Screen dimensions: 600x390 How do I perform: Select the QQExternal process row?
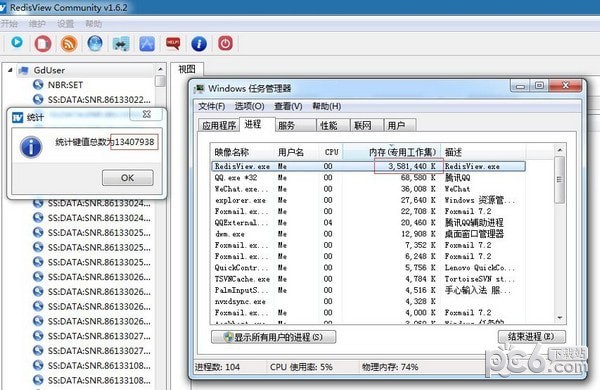pos(368,222)
